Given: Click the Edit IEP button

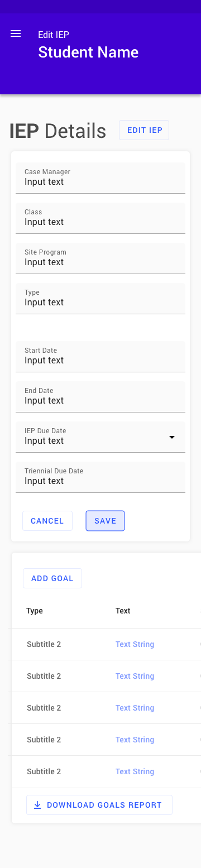Looking at the screenshot, I should pyautogui.click(x=144, y=130).
